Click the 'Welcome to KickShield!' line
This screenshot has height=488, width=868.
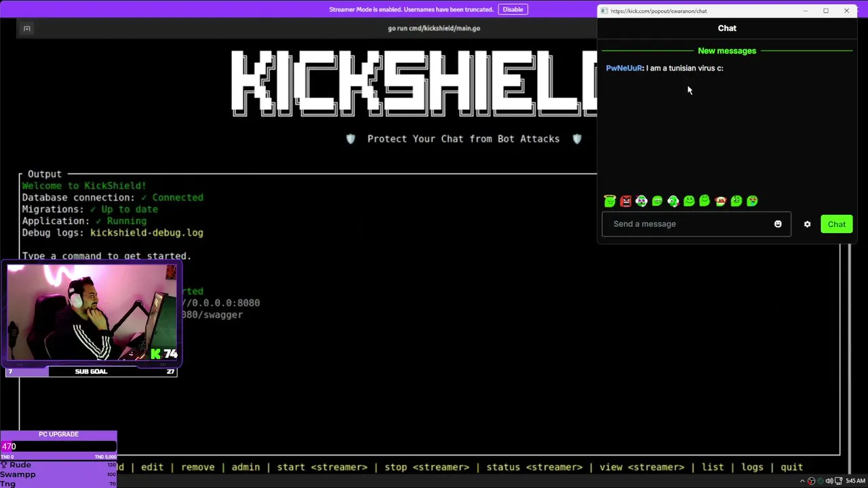click(x=84, y=186)
